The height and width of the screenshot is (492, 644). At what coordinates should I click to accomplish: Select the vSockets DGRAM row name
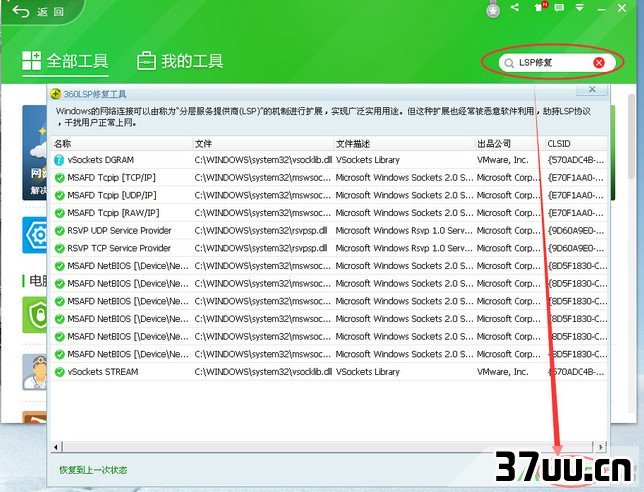tap(101, 160)
